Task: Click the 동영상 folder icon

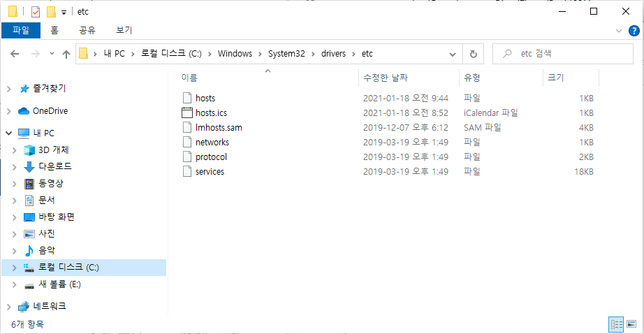Action: pyautogui.click(x=29, y=184)
